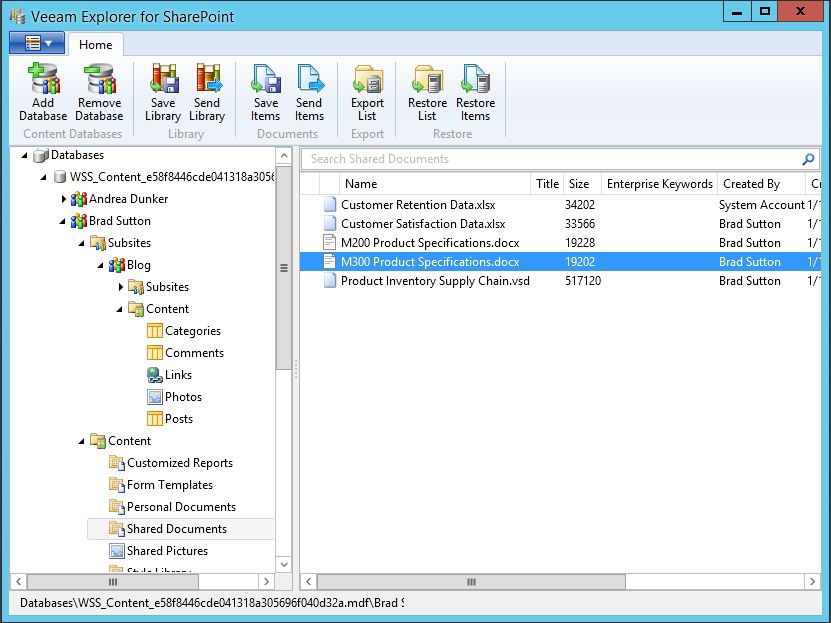The height and width of the screenshot is (623, 831).
Task: Collapse the Content node below Posts
Action: point(82,441)
